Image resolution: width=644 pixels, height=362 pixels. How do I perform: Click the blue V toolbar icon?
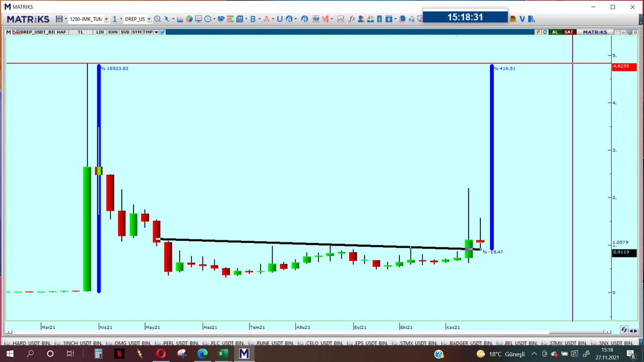(x=522, y=19)
